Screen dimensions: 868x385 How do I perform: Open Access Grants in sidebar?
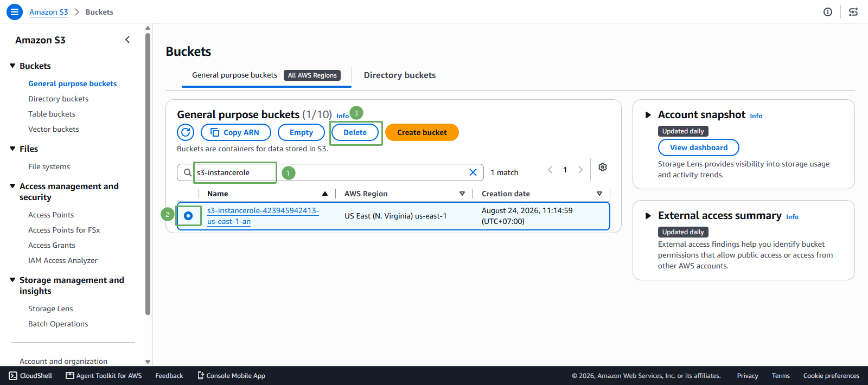click(x=52, y=245)
